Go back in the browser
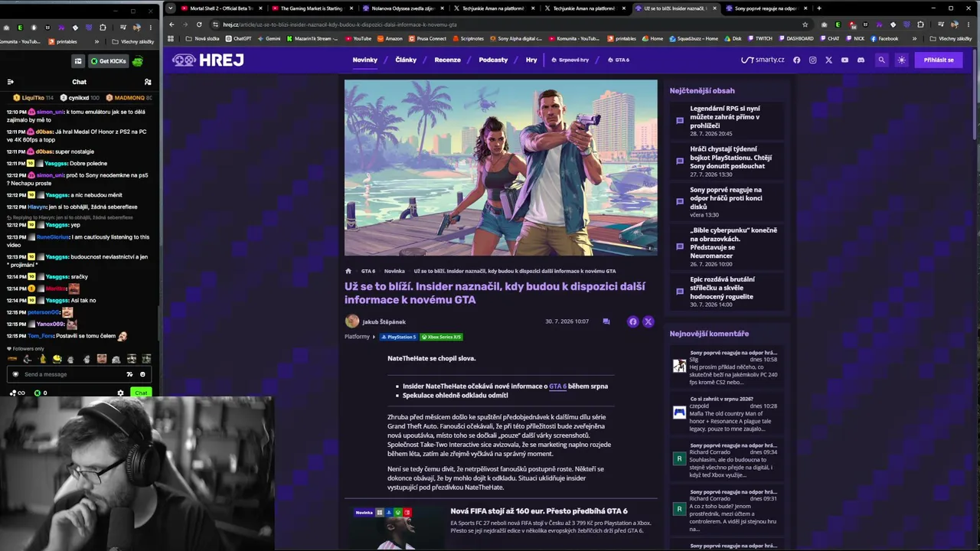980x551 pixels. click(171, 24)
